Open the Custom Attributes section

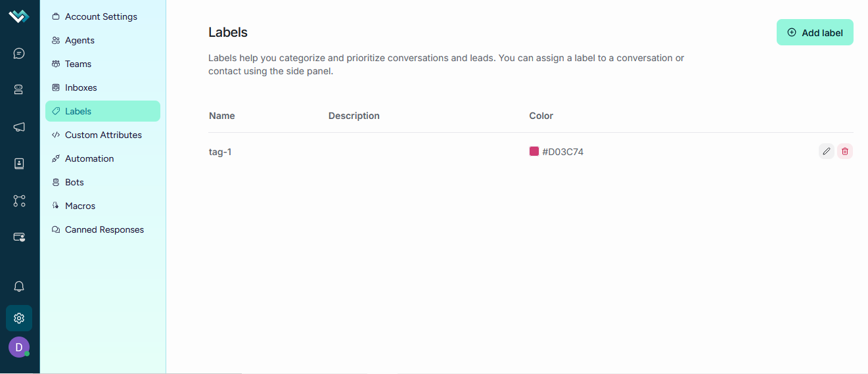coord(103,135)
